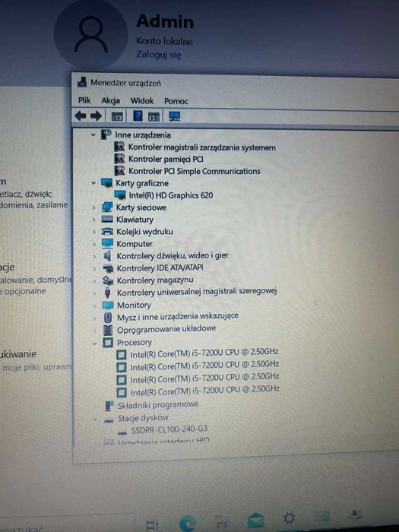399x532 pixels.
Task: Open the Plik menu
Action: click(x=84, y=100)
